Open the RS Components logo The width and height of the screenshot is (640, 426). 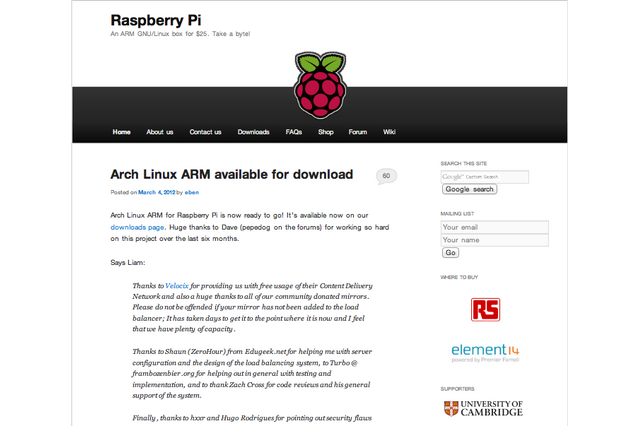tap(486, 309)
